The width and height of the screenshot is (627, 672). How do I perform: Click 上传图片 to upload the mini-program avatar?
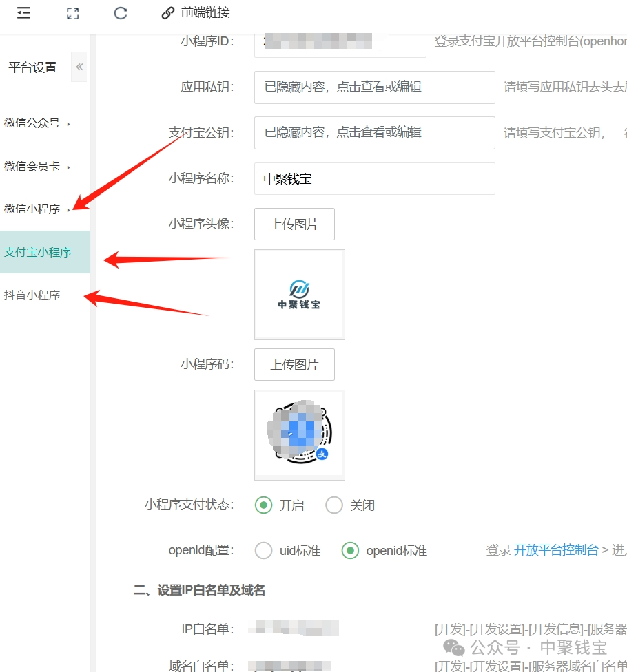[294, 224]
